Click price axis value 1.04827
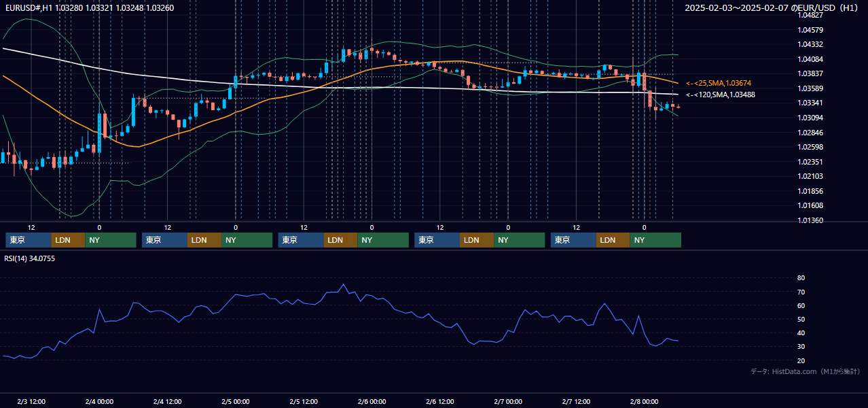Screen dimensions: 868x408 point(810,15)
